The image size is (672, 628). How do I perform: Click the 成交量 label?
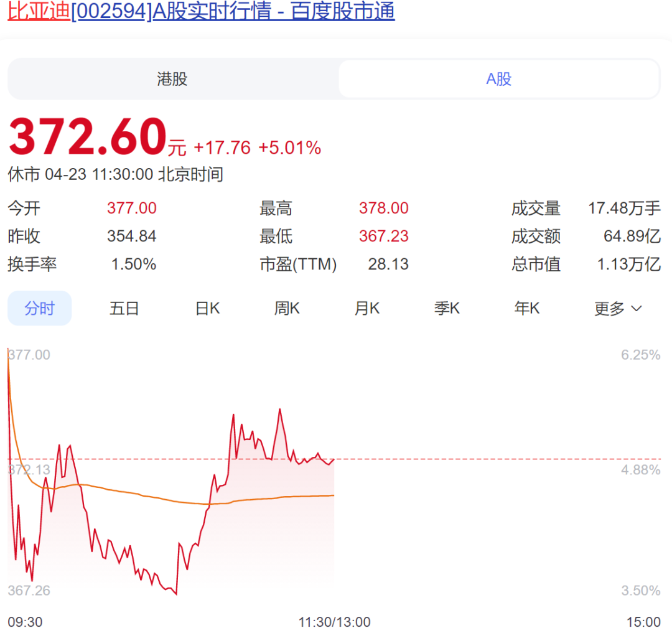536,209
